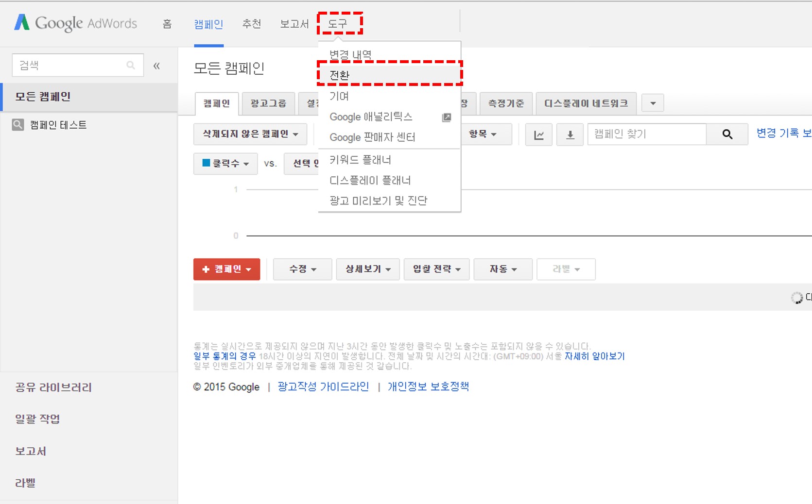The width and height of the screenshot is (812, 504).
Task: Select 모든 캠페인 in the sidebar
Action: point(89,97)
